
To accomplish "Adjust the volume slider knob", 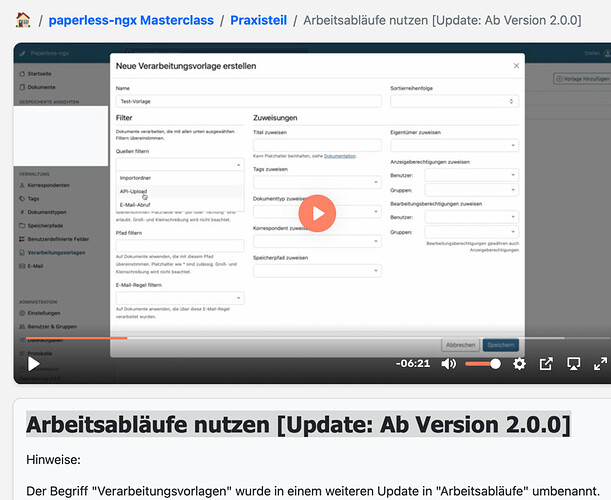I will [495, 364].
